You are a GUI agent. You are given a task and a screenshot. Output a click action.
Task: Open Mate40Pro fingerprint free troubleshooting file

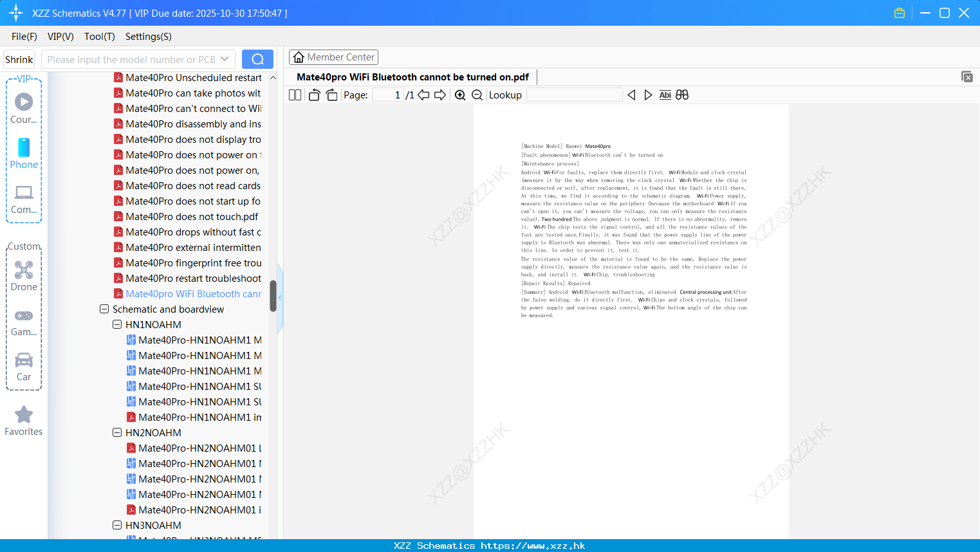pos(187,262)
